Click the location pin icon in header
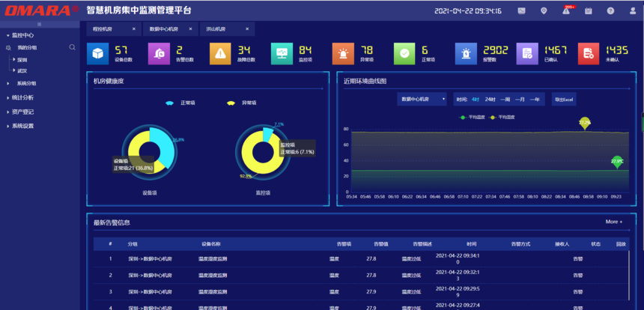This screenshot has height=310, width=644. click(544, 10)
